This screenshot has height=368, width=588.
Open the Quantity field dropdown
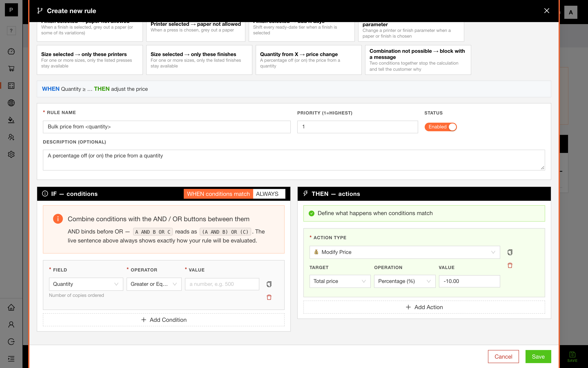point(86,284)
